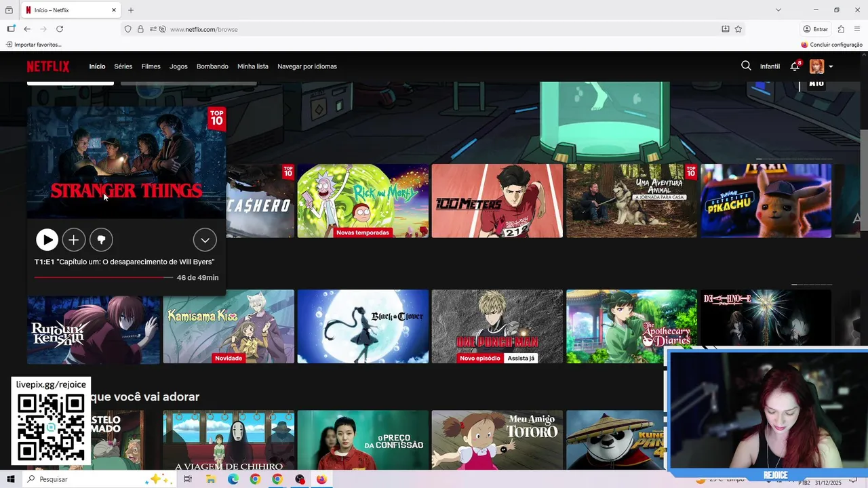
Task: Click Novas temporadas badge on Rick and Morty
Action: [x=363, y=232]
